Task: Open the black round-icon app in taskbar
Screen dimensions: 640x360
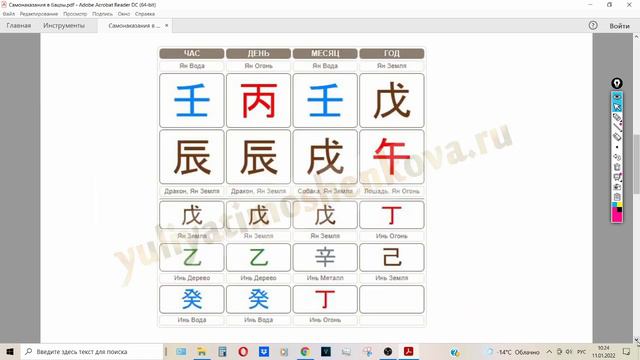Action: click(388, 351)
